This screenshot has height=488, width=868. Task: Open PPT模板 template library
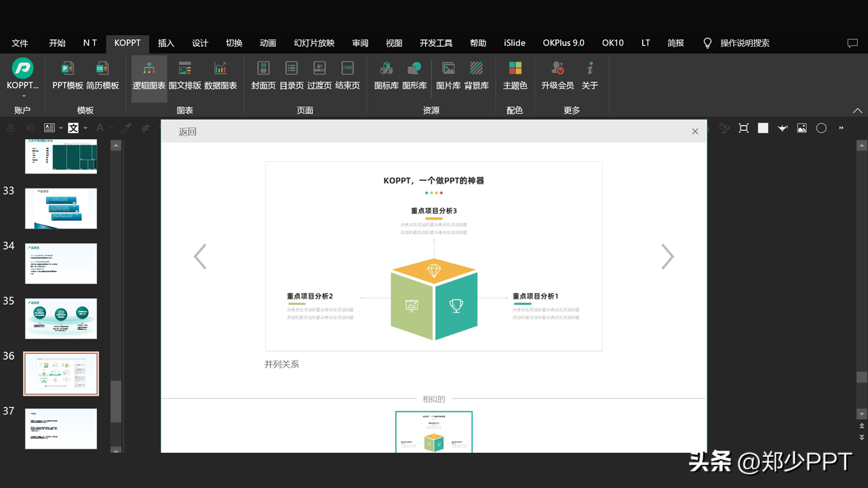pos(68,75)
